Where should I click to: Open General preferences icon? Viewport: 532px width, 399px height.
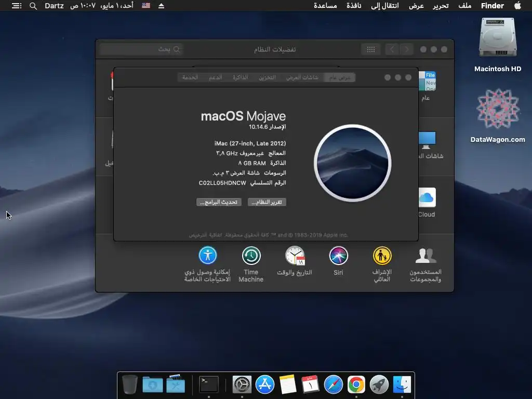coord(427,81)
